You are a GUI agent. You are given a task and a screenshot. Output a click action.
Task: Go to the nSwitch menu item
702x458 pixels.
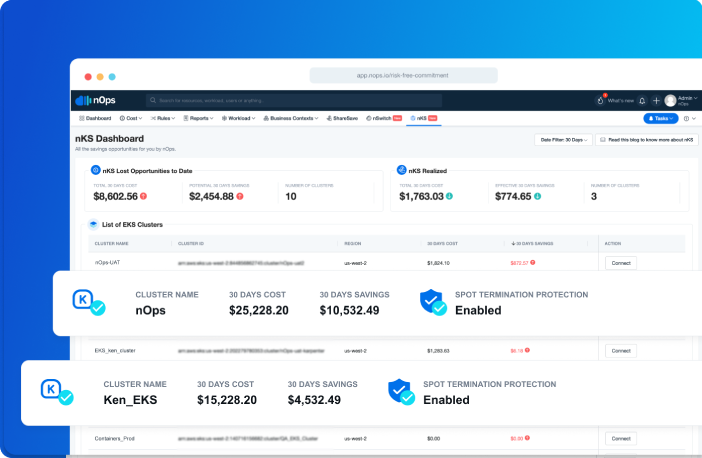(x=384, y=118)
